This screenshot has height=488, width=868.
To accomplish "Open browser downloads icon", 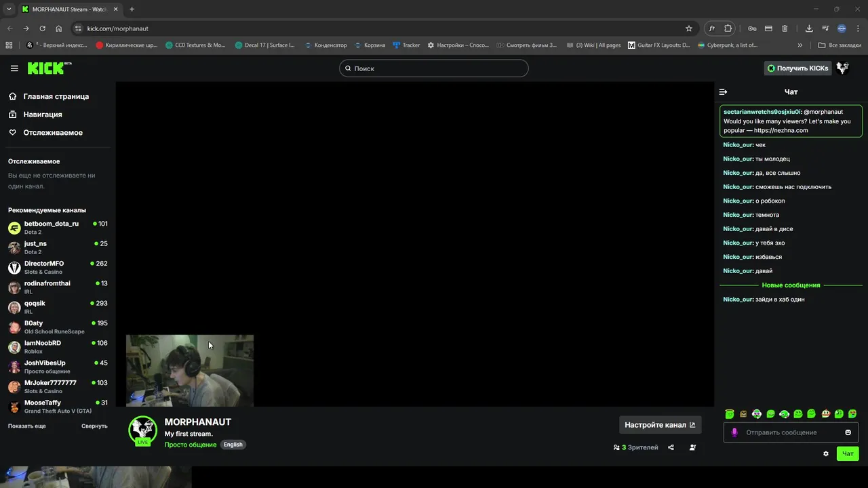I will (x=809, y=28).
